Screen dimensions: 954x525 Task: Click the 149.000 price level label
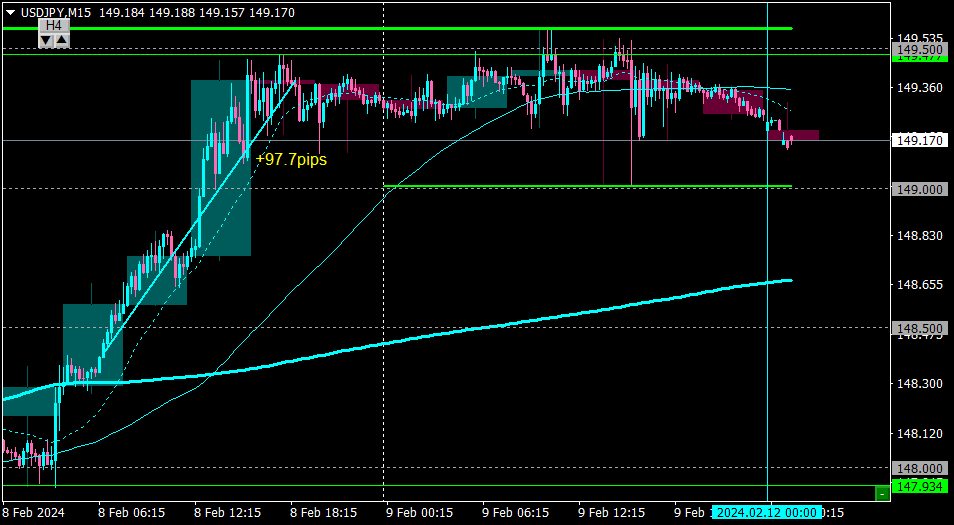click(920, 189)
